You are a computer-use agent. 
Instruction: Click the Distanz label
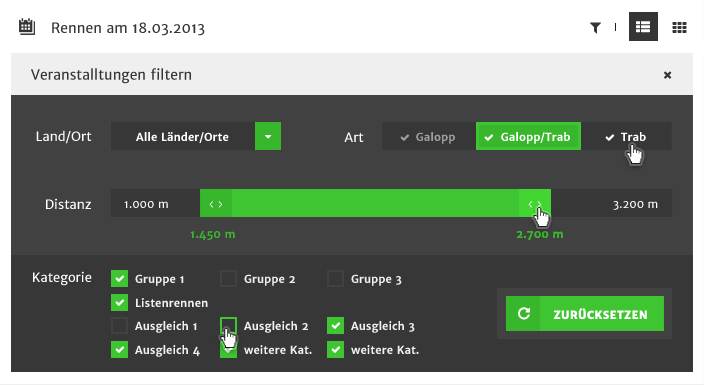[x=68, y=204]
